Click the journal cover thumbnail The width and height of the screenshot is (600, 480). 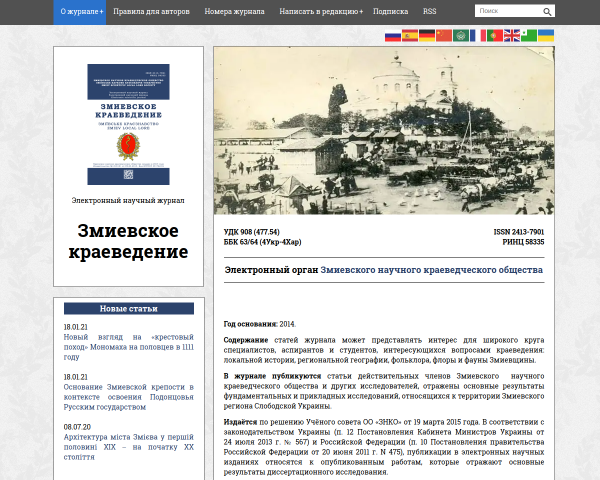pyautogui.click(x=128, y=124)
